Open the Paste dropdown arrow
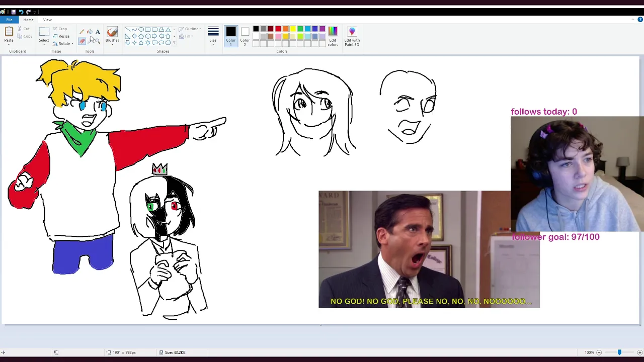Image resolution: width=644 pixels, height=362 pixels. [9, 44]
